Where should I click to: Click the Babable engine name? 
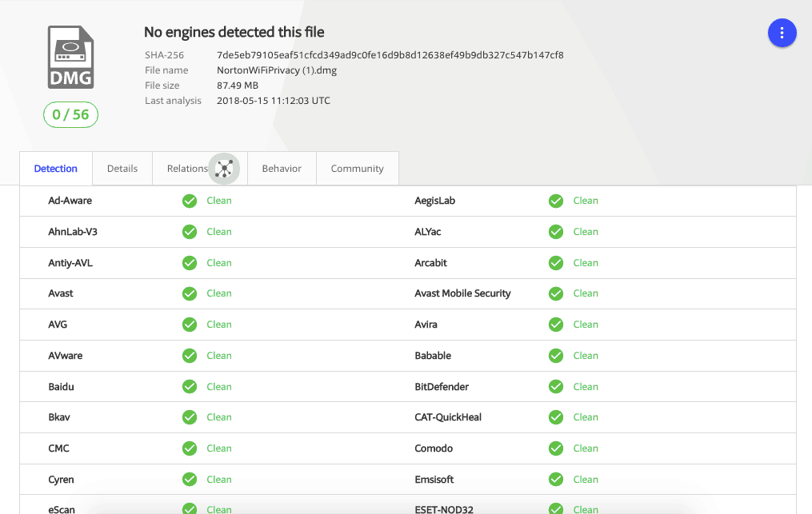coord(433,356)
